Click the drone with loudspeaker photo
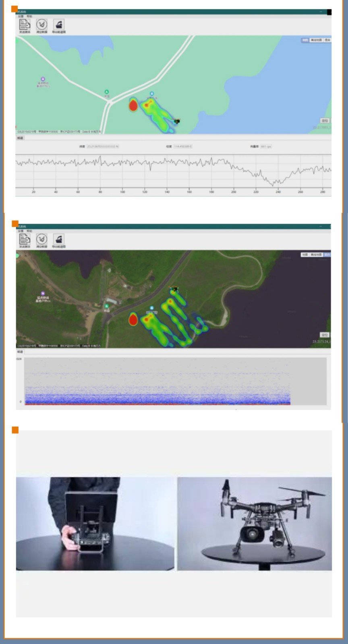Image resolution: width=348 pixels, height=644 pixels. coord(255,524)
